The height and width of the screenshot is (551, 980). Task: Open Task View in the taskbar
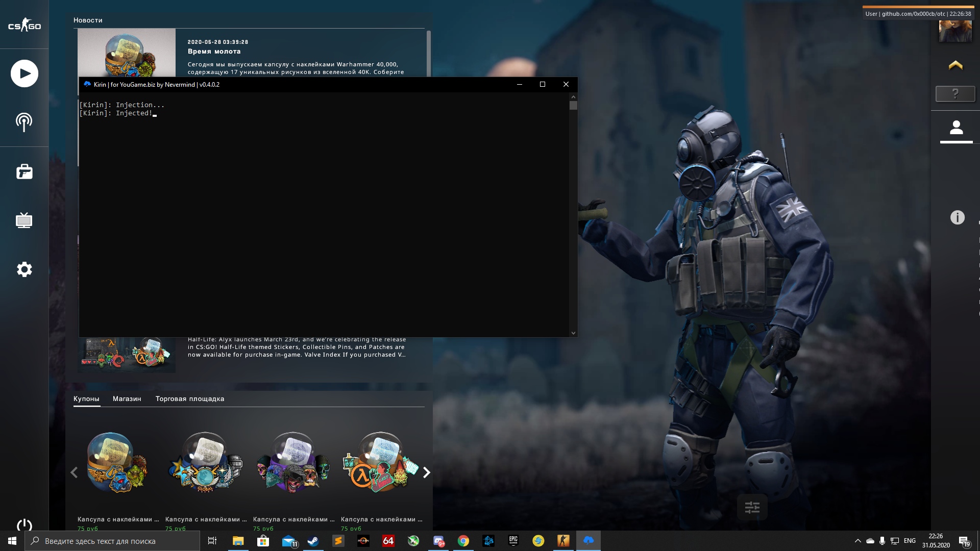click(212, 541)
